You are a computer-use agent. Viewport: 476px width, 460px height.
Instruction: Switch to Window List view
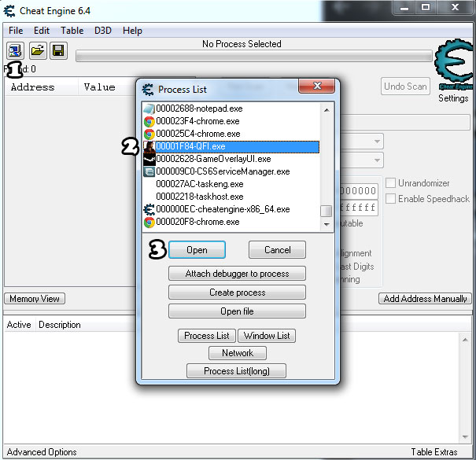point(267,336)
